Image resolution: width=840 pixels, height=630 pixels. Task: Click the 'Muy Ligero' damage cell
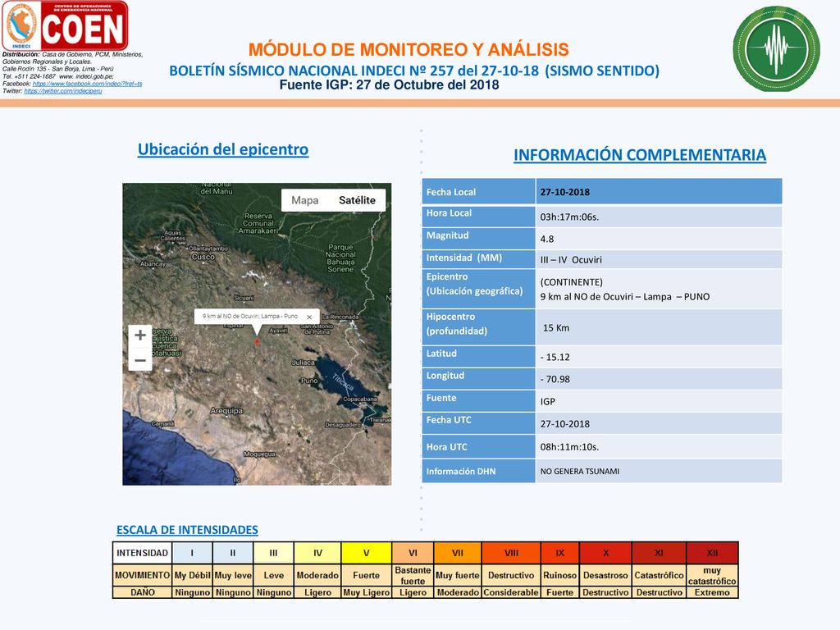pyautogui.click(x=367, y=592)
